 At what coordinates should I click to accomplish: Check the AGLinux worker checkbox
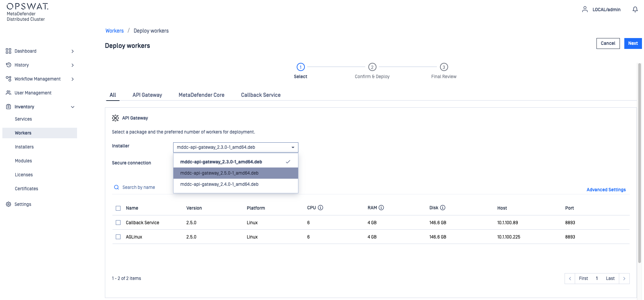coord(118,237)
